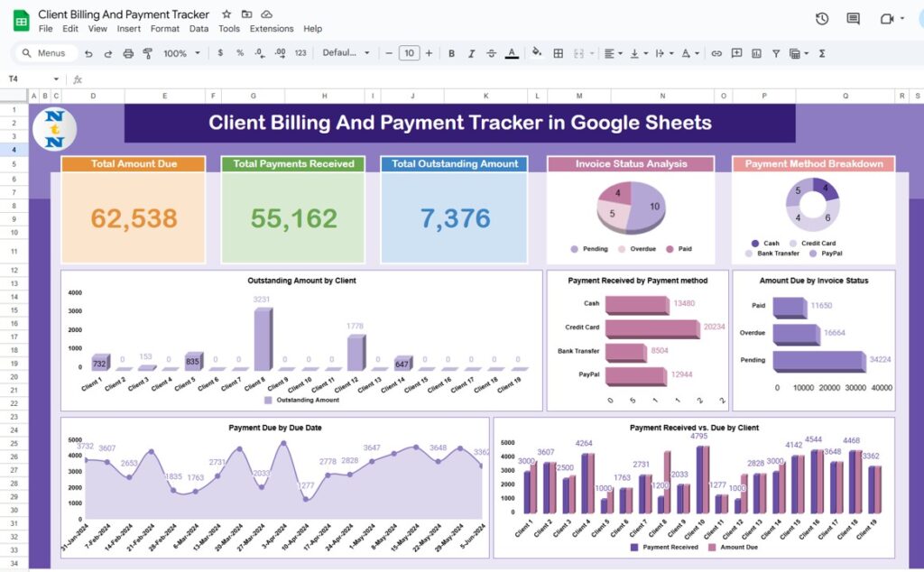This screenshot has height=572, width=924.
Task: Open the text color picker
Action: click(x=512, y=53)
